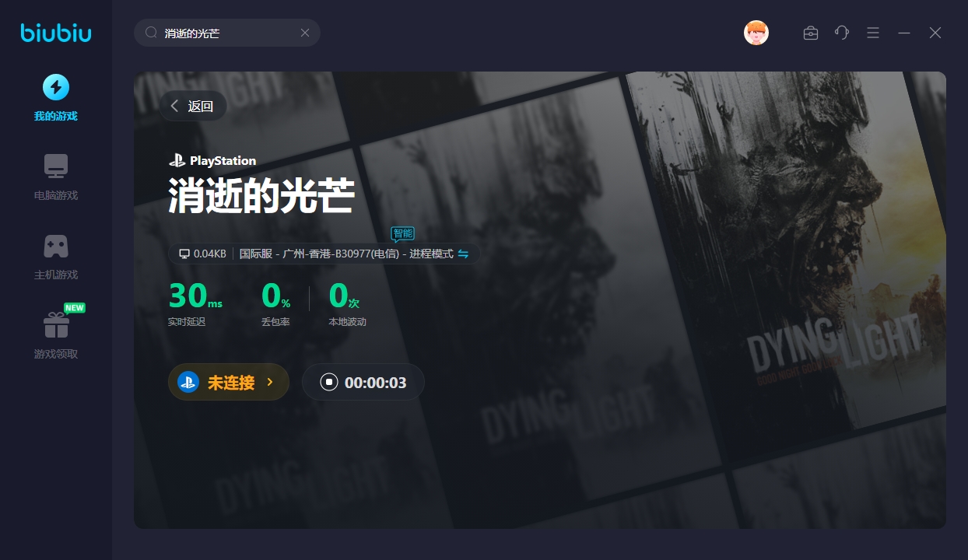Click the 未连接 PlayStation connect button
The height and width of the screenshot is (560, 968).
point(229,382)
